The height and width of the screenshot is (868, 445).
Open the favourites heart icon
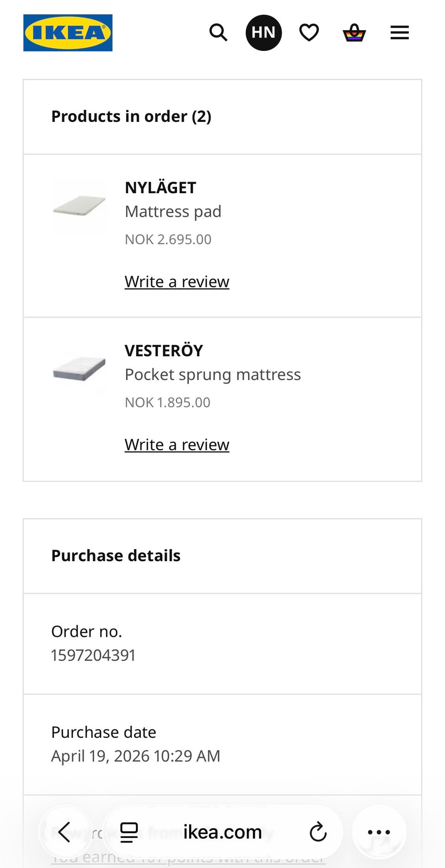(309, 33)
